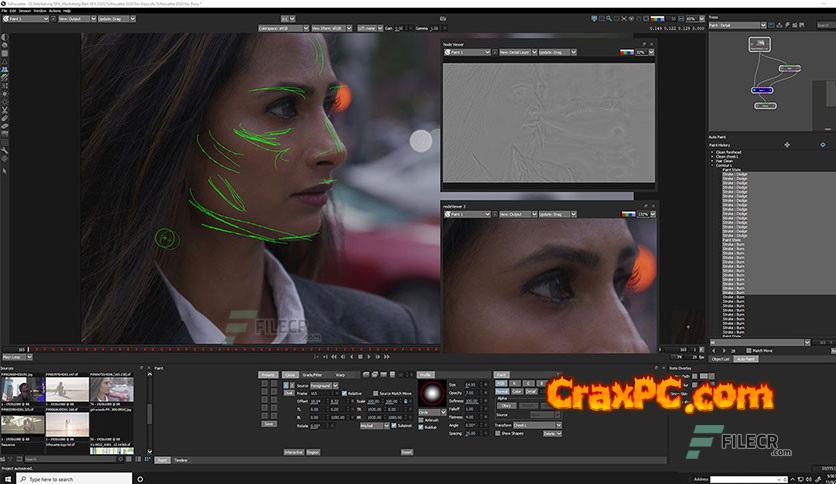Image resolution: width=836 pixels, height=484 pixels.
Task: Open the Actions menu
Action: (54, 11)
